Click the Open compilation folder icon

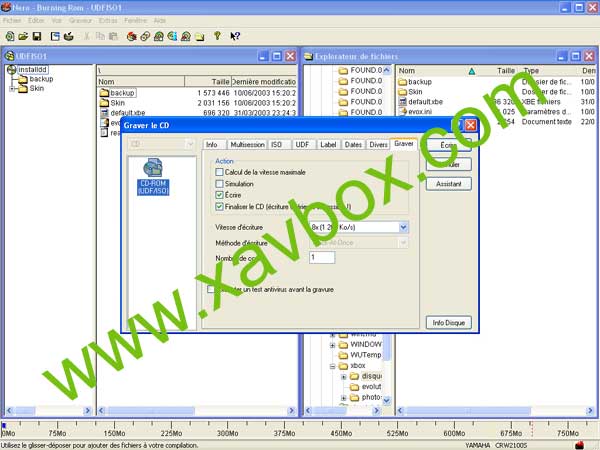coord(23,36)
